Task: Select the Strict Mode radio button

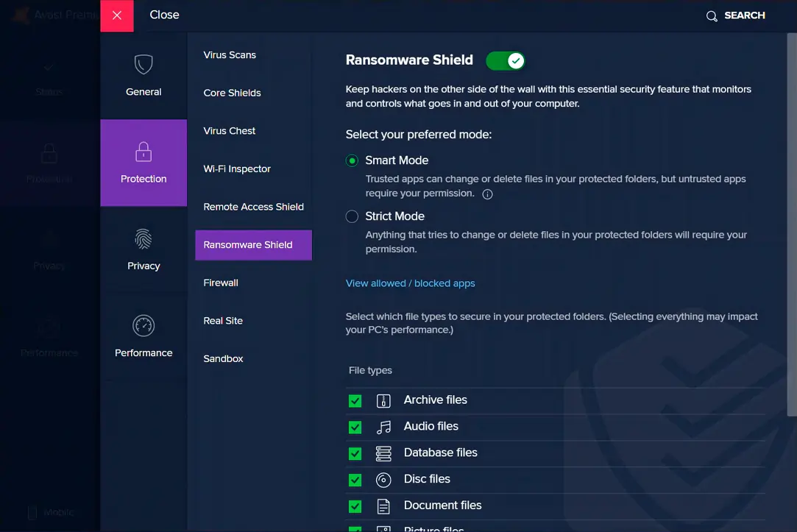Action: point(352,216)
